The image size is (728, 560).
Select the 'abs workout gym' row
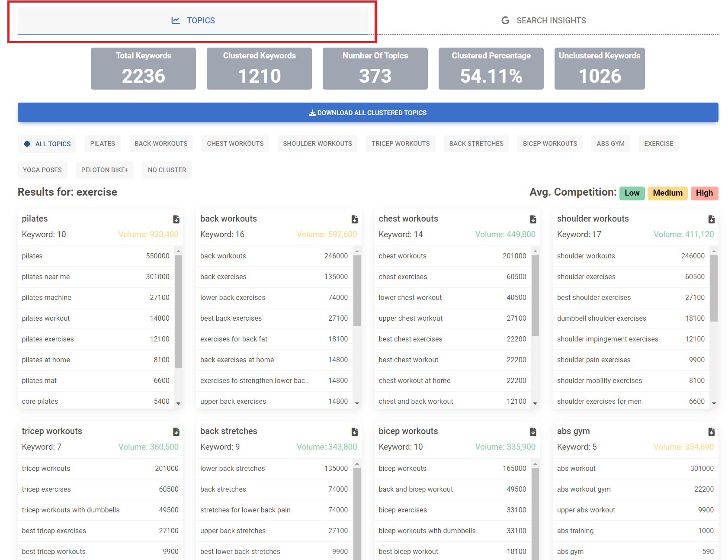(635, 489)
